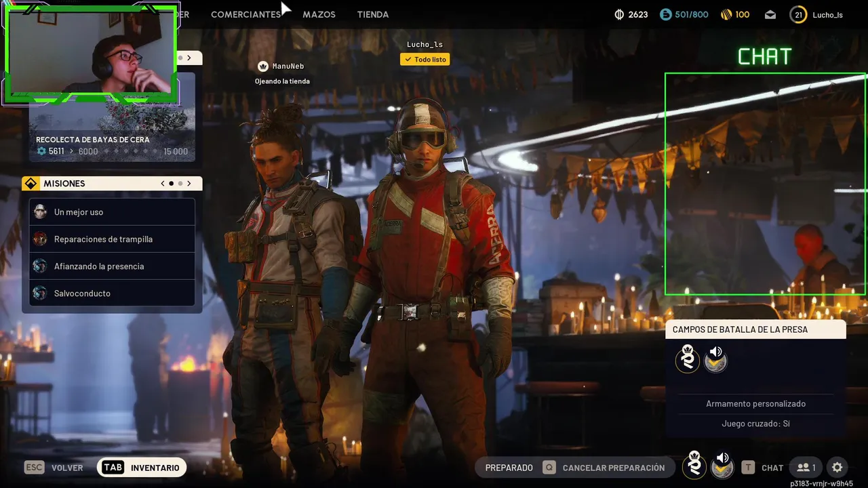Click the Preparado label

coord(509,468)
